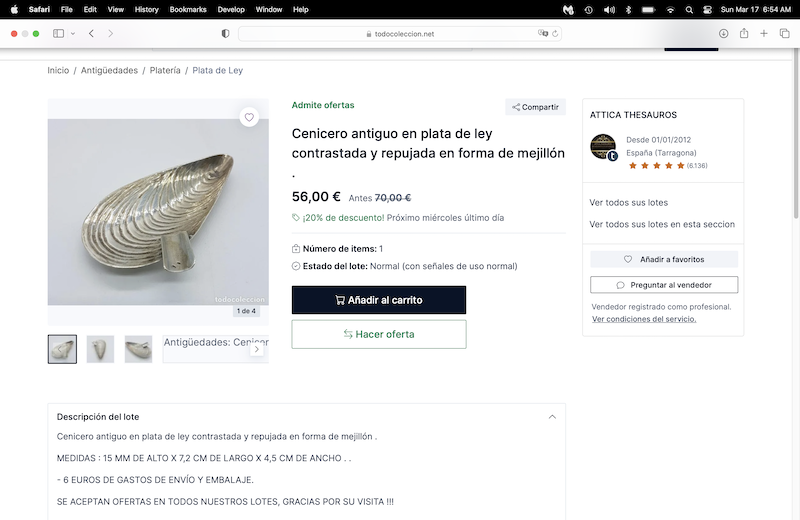
Task: Click the todocoleccion.net address bar
Action: click(400, 33)
